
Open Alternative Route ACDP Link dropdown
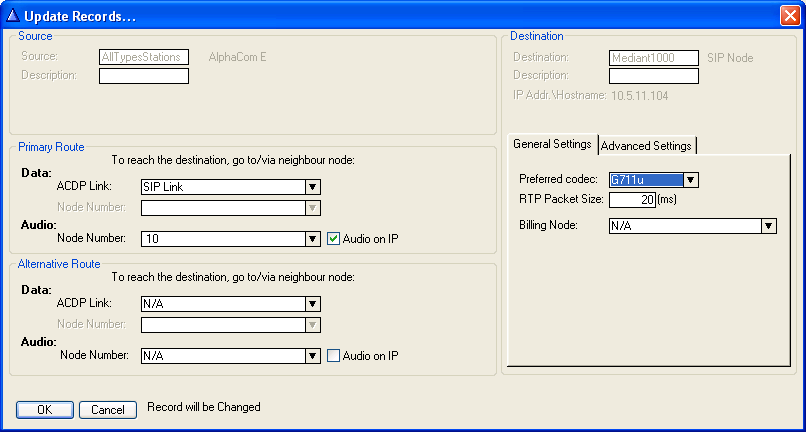click(x=312, y=304)
